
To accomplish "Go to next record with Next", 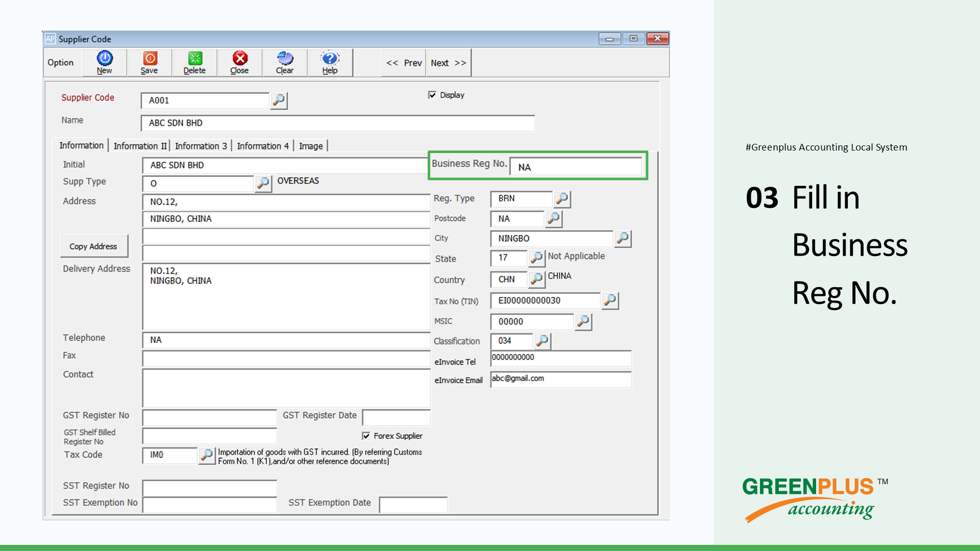I will [x=448, y=63].
